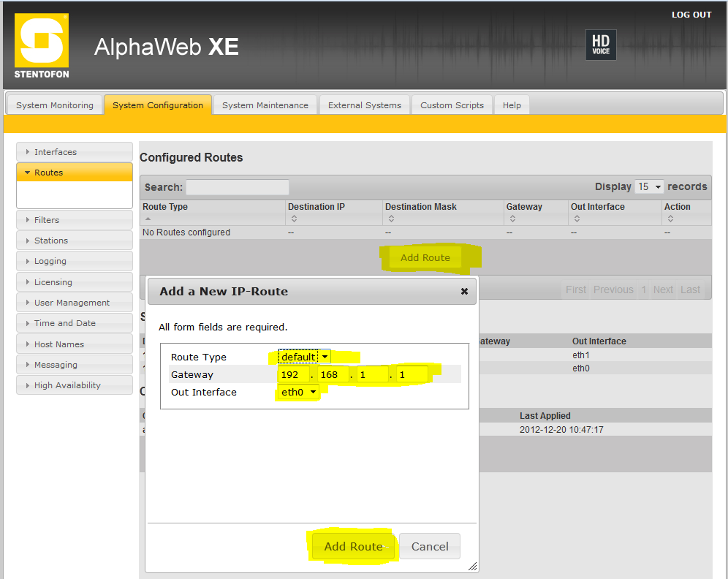Sort by Destination IP column arrows
Screen dimensions: 728x579
(294, 218)
